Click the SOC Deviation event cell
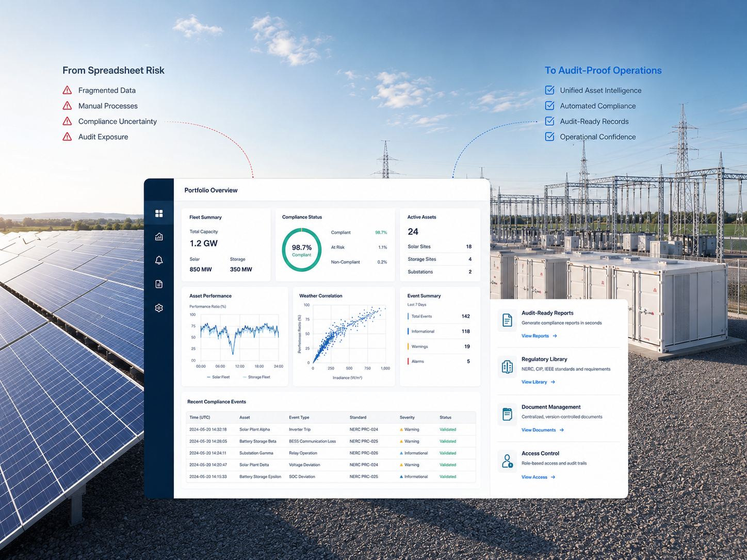The image size is (747, 560). click(x=302, y=477)
